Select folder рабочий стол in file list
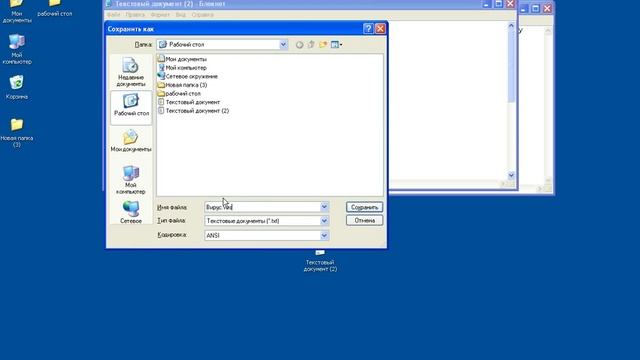The height and width of the screenshot is (360, 640). (179, 93)
